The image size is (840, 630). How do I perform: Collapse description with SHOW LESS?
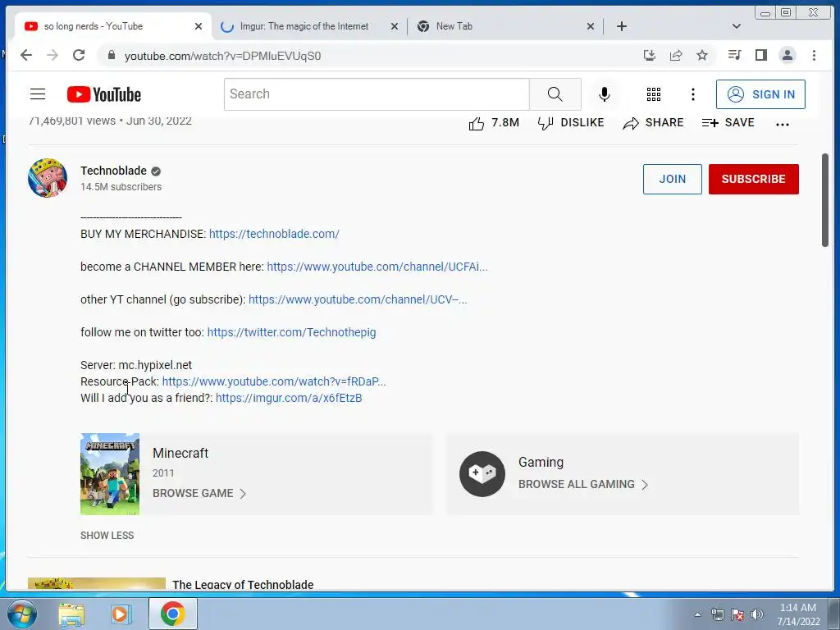107,535
